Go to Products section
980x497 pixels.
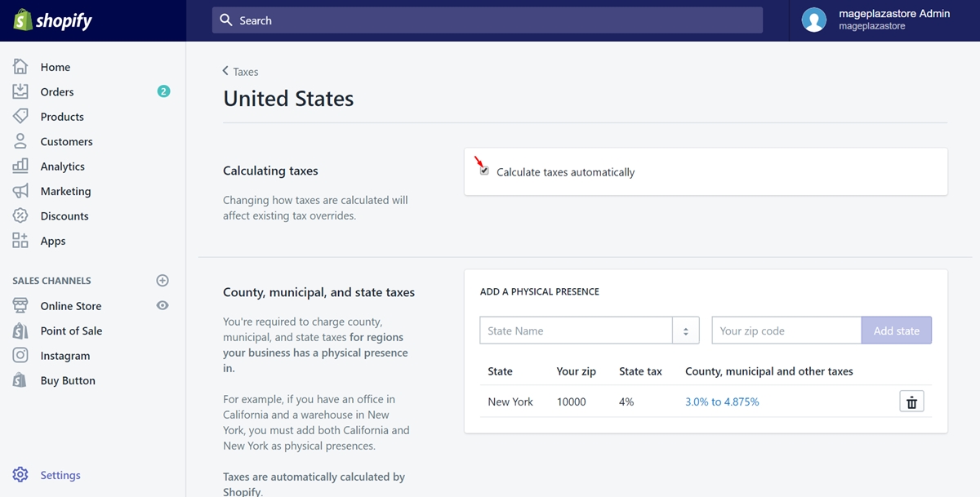[62, 117]
